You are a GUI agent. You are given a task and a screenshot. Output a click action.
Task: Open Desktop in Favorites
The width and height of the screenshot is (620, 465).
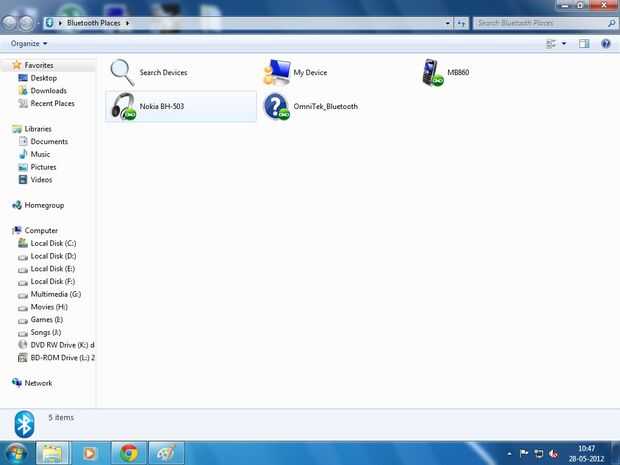click(43, 78)
